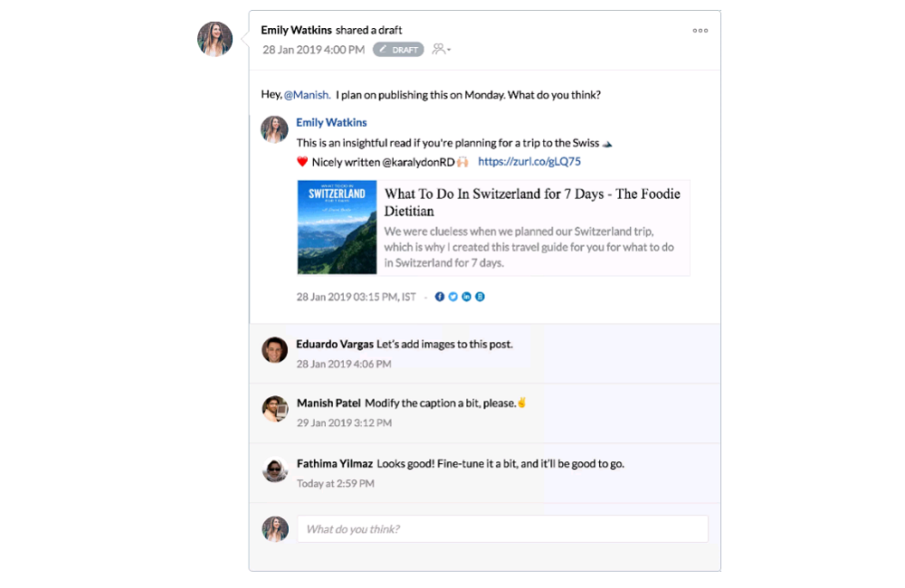Click Emily Watkins' avatar in the draft post

tap(274, 129)
